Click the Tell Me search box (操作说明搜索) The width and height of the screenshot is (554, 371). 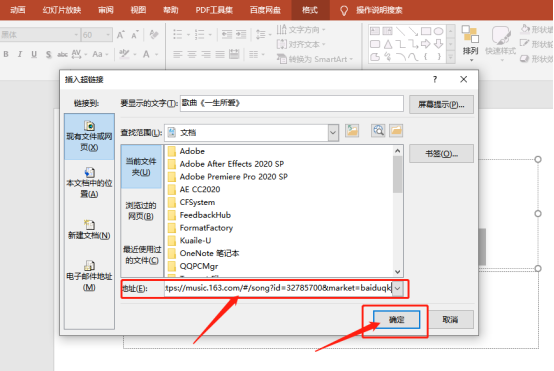point(379,10)
